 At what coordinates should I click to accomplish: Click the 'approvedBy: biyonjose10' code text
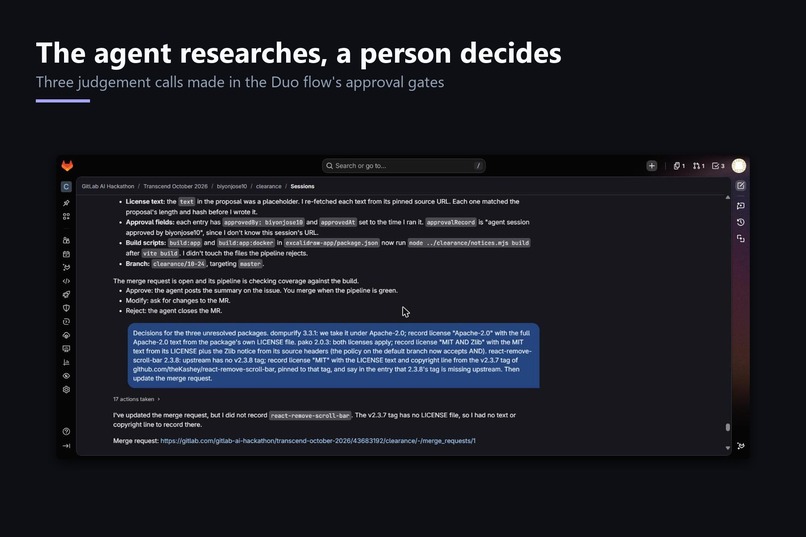[263, 223]
